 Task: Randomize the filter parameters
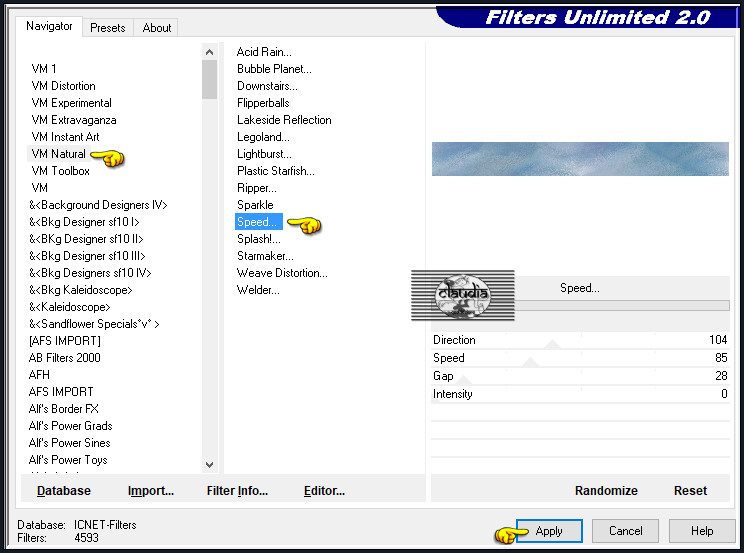point(606,491)
